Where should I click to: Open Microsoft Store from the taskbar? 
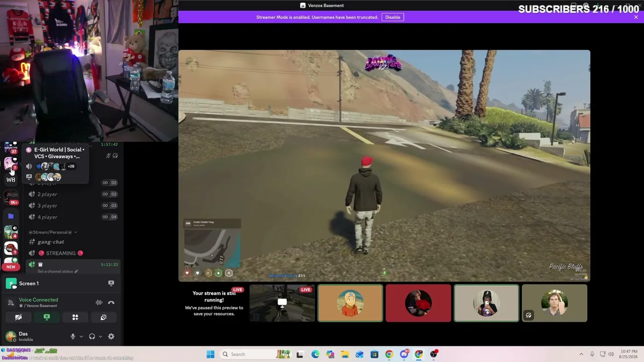[374, 354]
